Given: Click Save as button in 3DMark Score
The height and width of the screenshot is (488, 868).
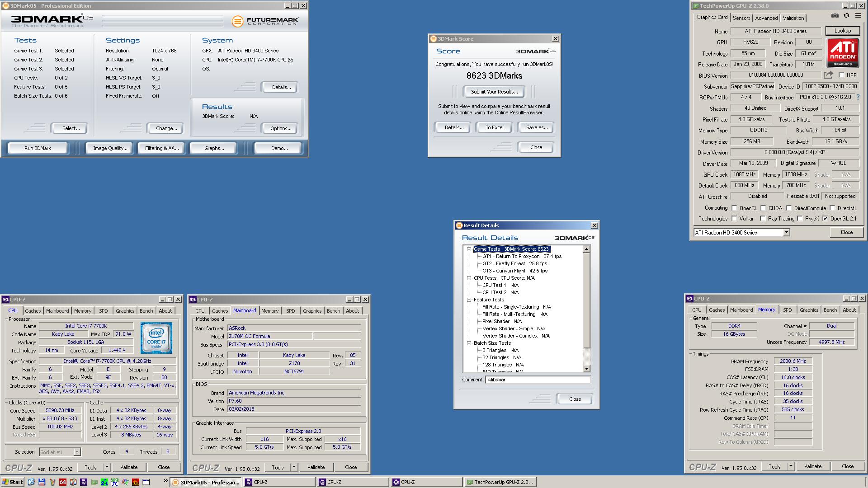Looking at the screenshot, I should coord(536,127).
